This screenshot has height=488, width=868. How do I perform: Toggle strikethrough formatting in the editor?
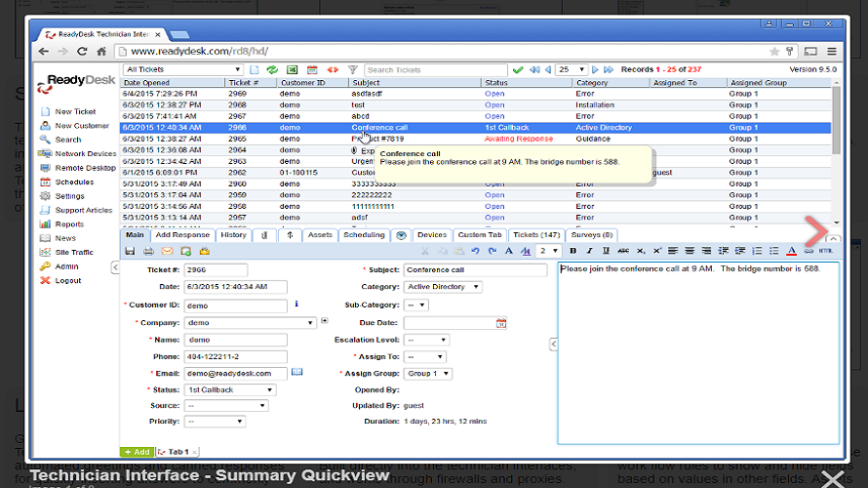click(x=623, y=251)
